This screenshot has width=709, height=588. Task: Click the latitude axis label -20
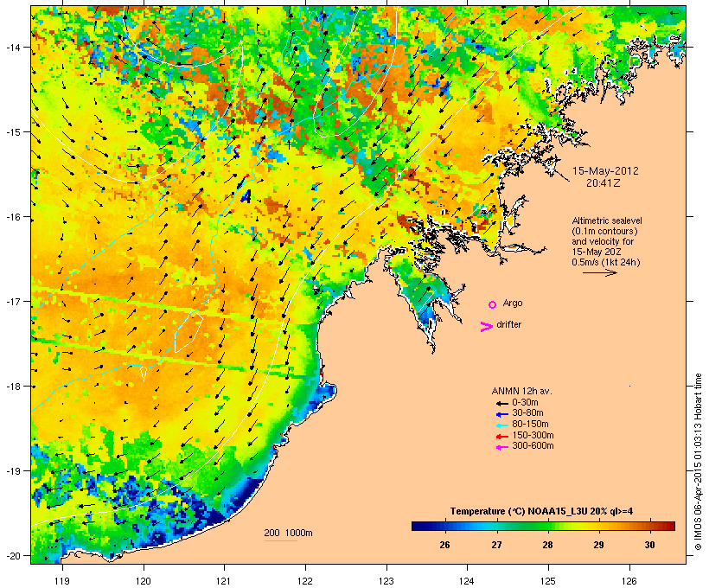click(12, 556)
